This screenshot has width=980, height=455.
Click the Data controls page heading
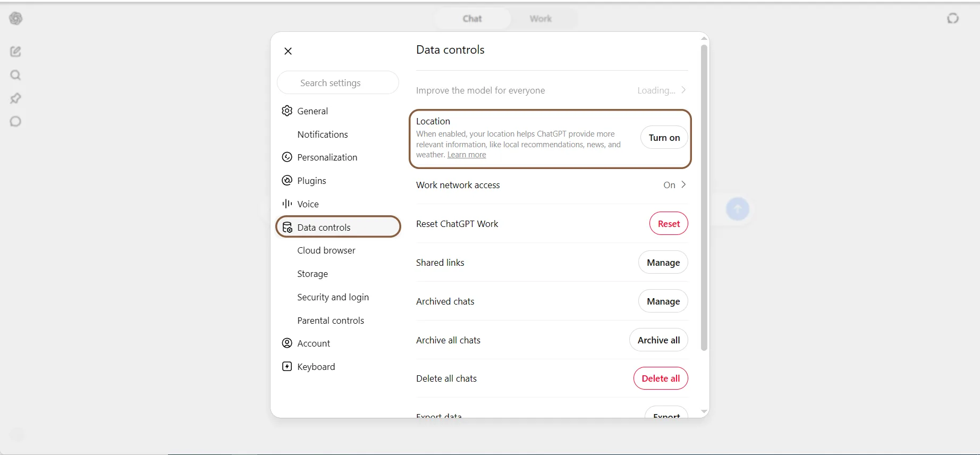pos(450,50)
